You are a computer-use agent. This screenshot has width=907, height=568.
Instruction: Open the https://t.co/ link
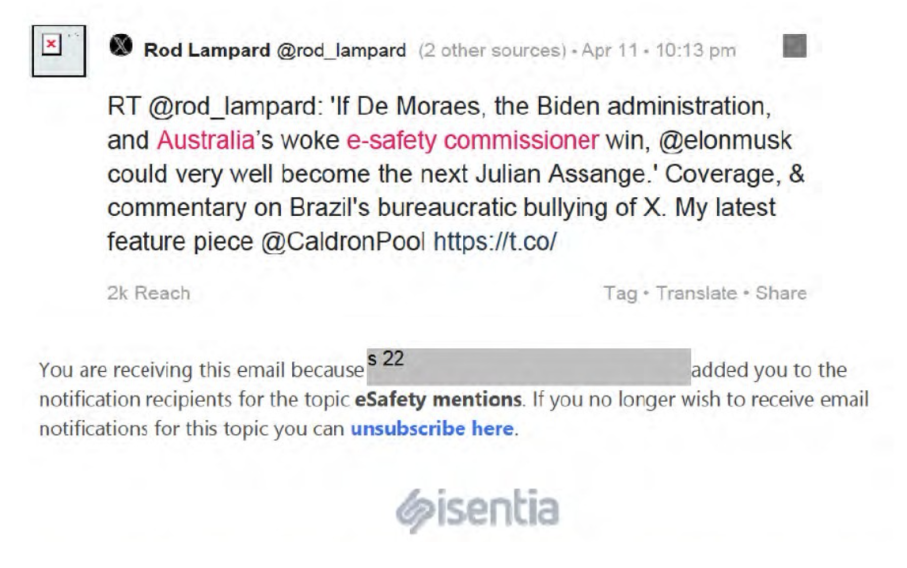coord(496,243)
